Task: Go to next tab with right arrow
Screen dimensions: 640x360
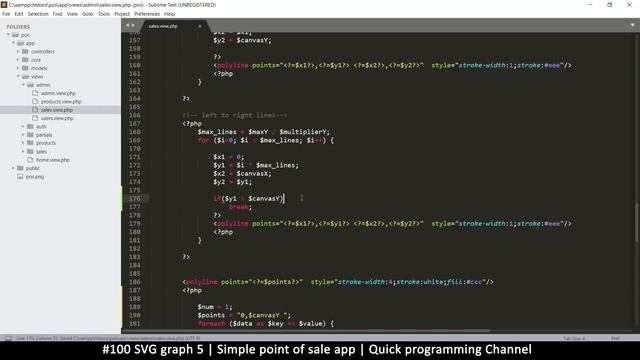Action: [x=133, y=25]
